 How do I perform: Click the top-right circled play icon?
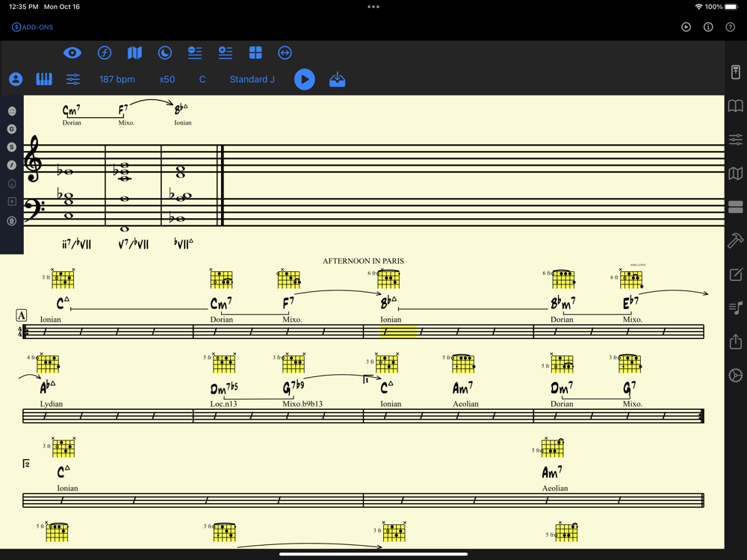(x=686, y=27)
